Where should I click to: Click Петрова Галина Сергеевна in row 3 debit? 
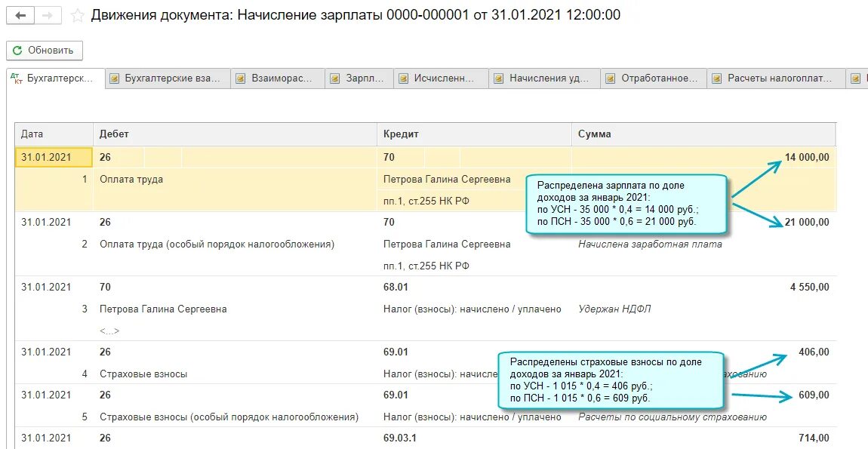pyautogui.click(x=163, y=309)
